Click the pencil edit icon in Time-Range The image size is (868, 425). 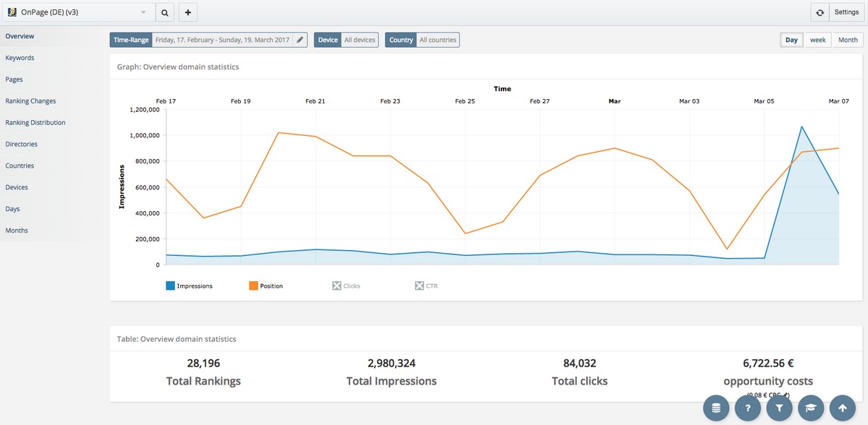[301, 40]
